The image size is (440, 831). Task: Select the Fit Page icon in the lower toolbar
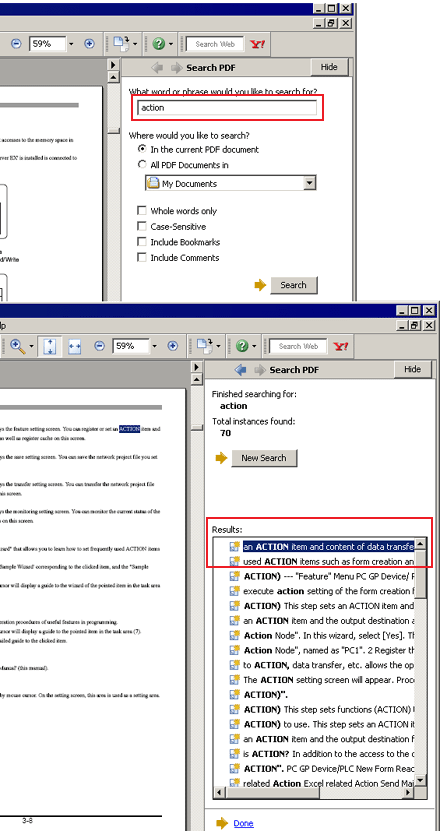49,347
